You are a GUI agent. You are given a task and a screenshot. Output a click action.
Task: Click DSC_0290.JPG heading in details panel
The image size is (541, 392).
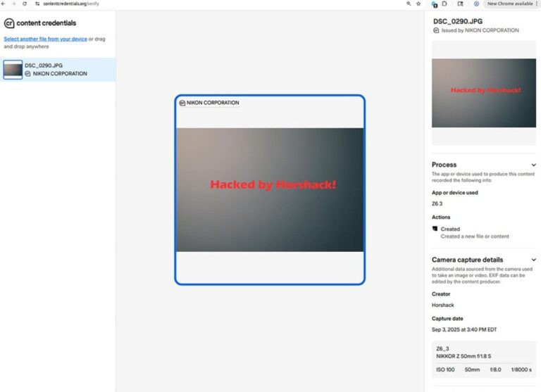pyautogui.click(x=458, y=21)
